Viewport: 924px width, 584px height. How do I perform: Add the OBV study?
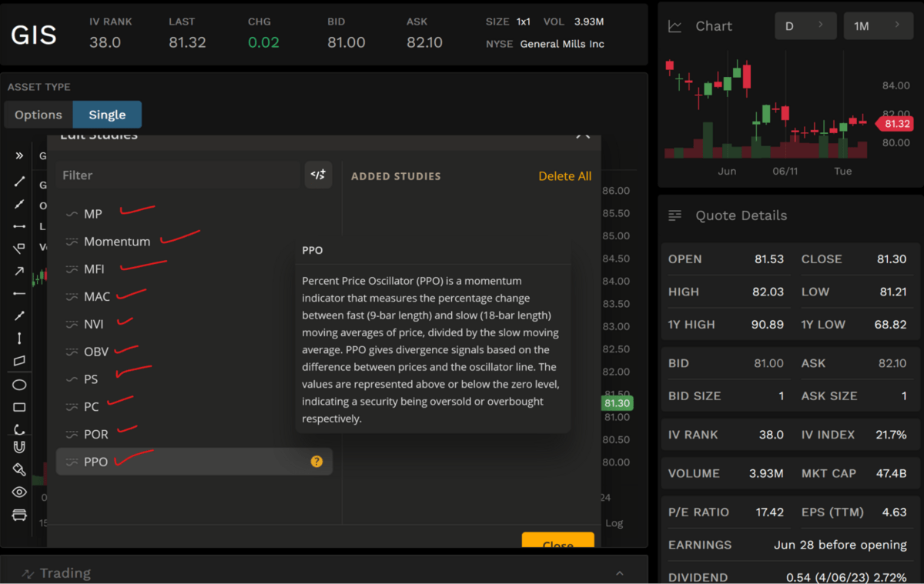point(194,352)
